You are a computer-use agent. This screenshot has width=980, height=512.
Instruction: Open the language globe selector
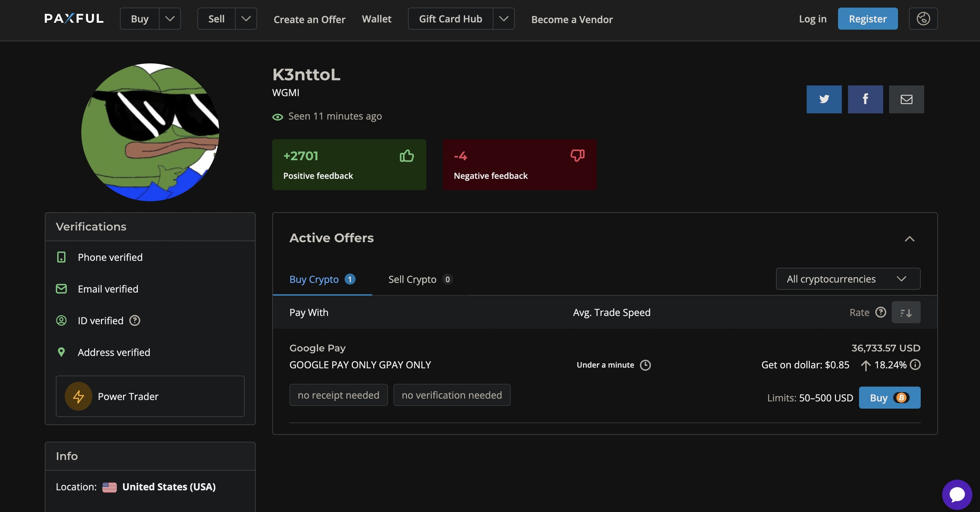923,19
